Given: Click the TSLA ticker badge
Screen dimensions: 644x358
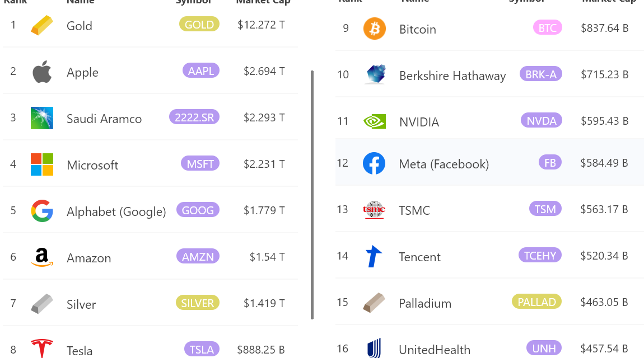Looking at the screenshot, I should (x=202, y=348).
